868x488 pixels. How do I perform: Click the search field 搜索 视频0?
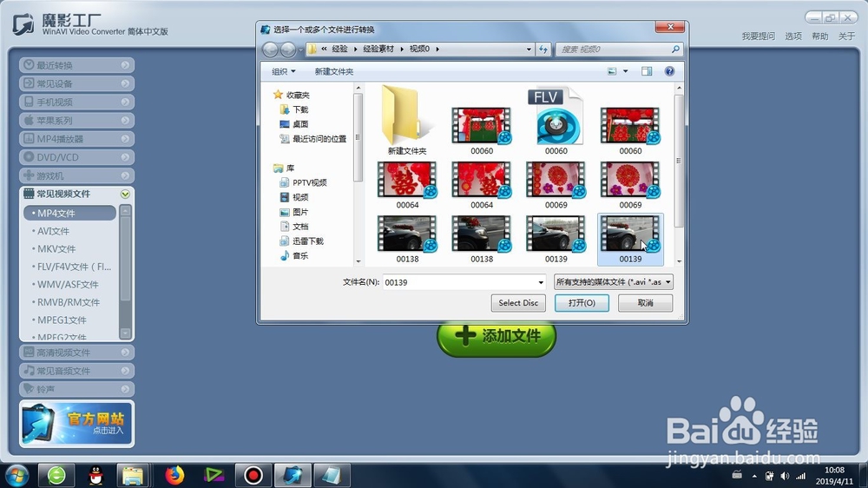pyautogui.click(x=618, y=49)
